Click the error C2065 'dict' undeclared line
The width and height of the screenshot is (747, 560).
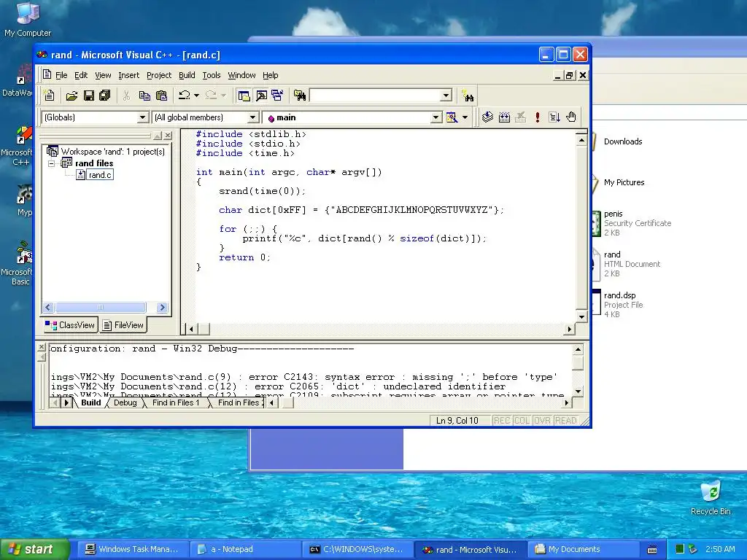(278, 386)
